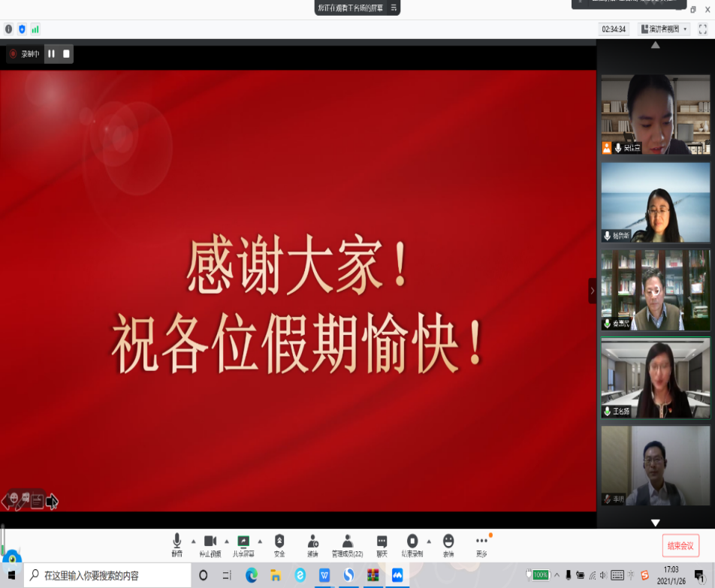715x588 pixels.
Task: Expand audio options arrow beside 静音
Action: [193, 541]
